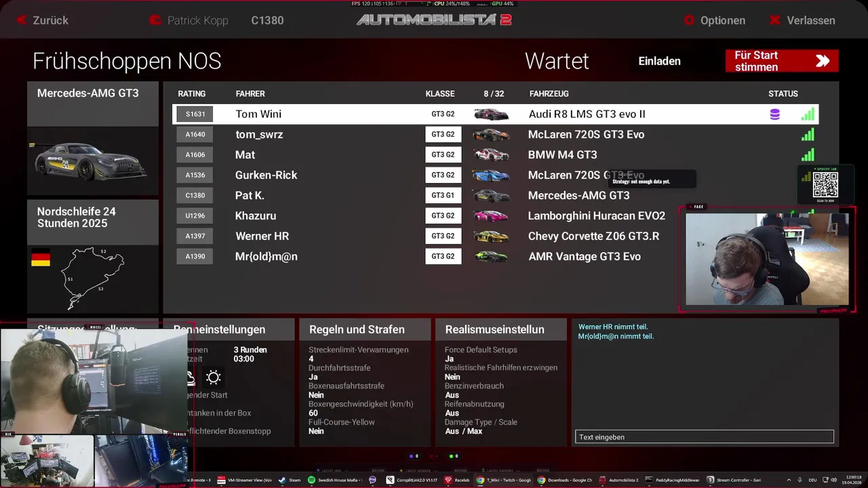Click the U1296 rating badge
The width and height of the screenshot is (868, 488).
(x=195, y=216)
